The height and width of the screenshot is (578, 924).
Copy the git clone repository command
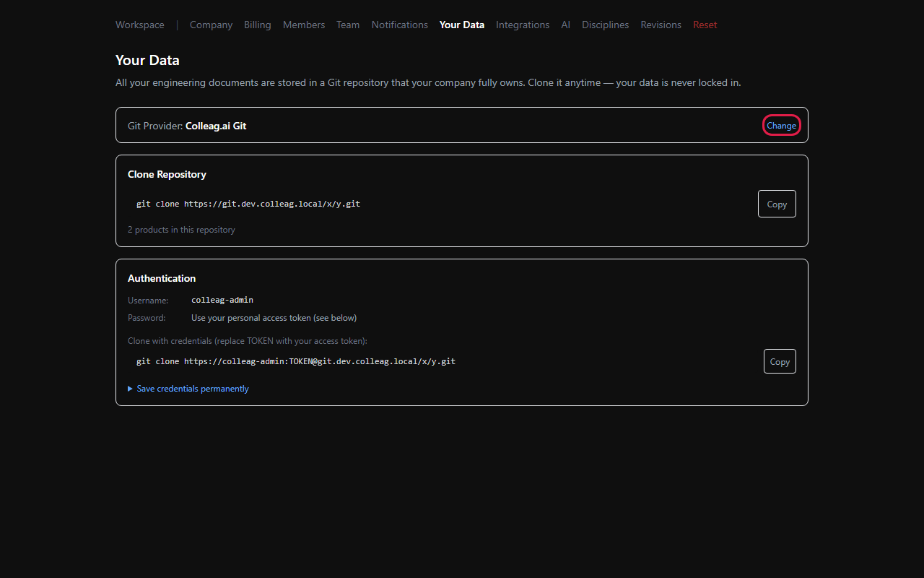[x=777, y=204]
